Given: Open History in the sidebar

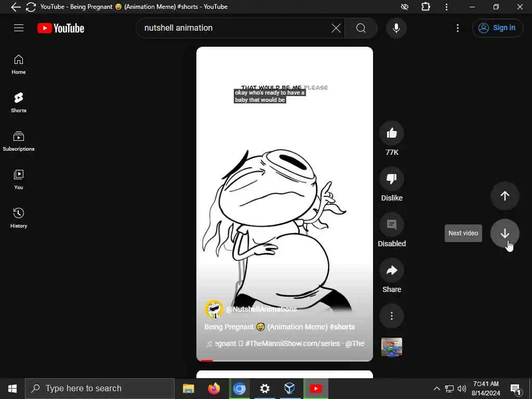Looking at the screenshot, I should [x=19, y=218].
